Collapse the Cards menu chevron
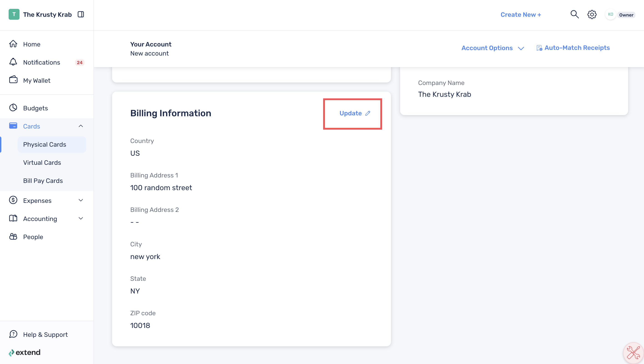Image resolution: width=644 pixels, height=364 pixels. tap(81, 126)
